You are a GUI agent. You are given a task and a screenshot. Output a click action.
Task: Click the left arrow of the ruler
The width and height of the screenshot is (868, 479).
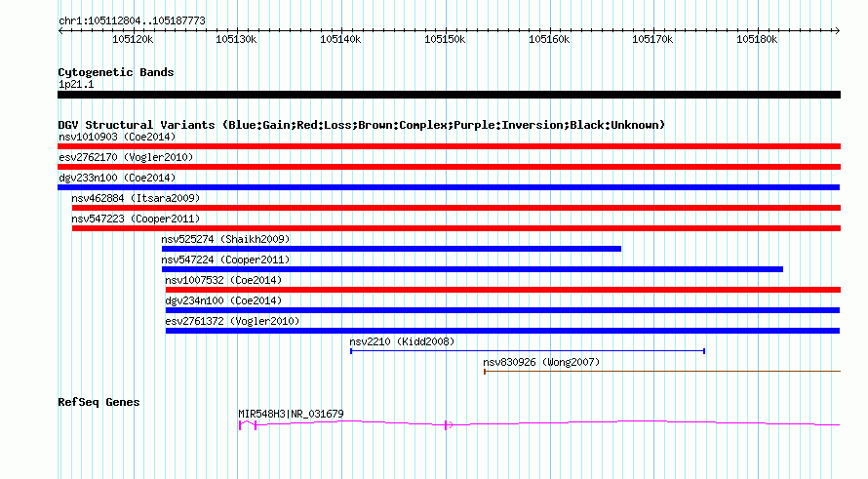click(x=60, y=30)
